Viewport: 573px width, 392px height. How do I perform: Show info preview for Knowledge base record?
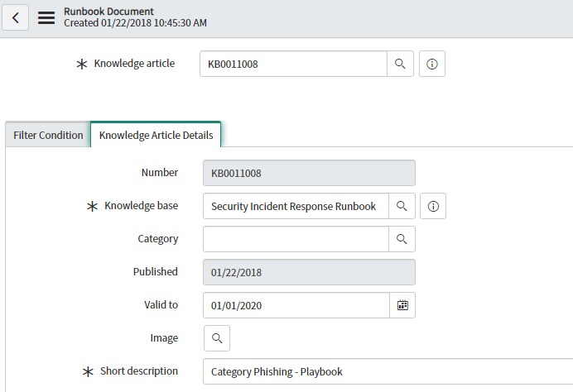433,206
